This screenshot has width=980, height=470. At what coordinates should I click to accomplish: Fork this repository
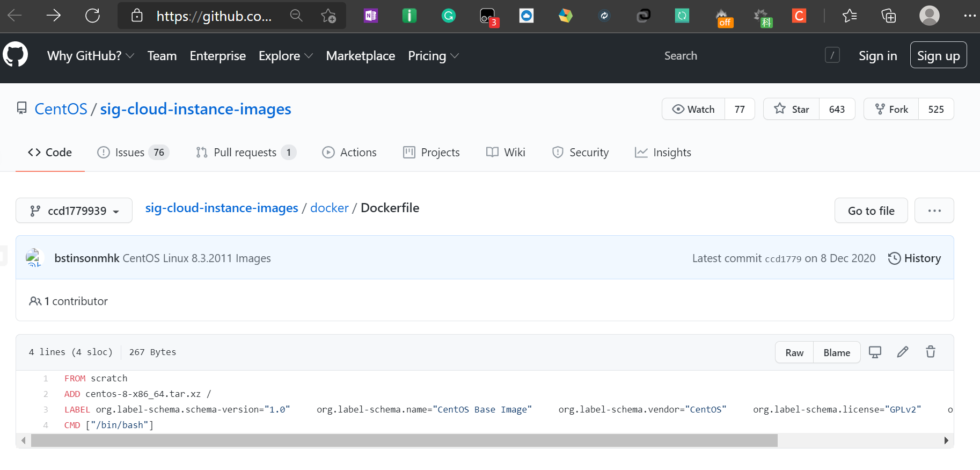click(x=891, y=109)
